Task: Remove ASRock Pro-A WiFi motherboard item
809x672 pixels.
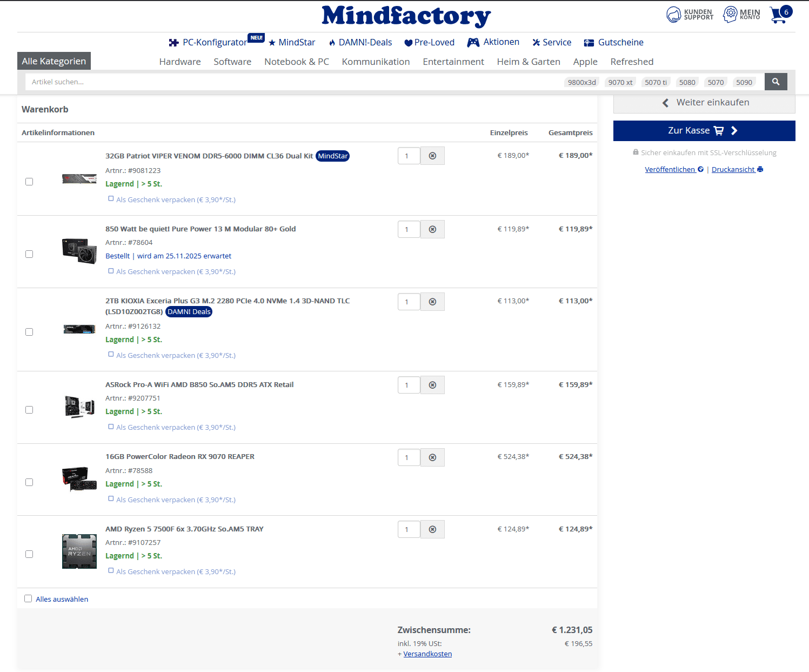Action: (432, 385)
